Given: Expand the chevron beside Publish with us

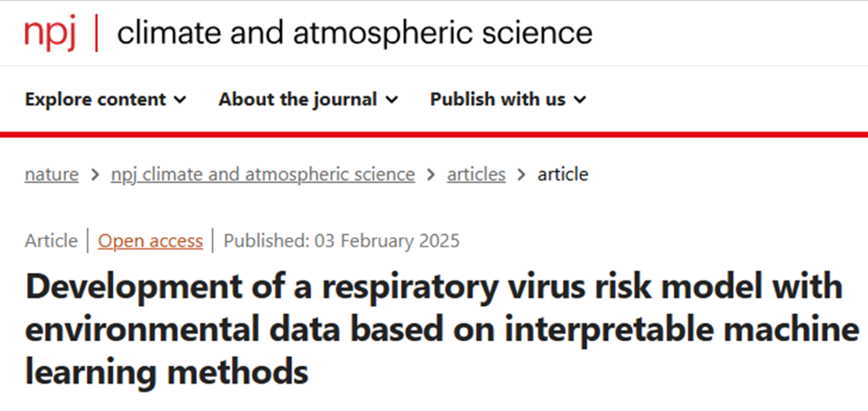Looking at the screenshot, I should (x=580, y=100).
